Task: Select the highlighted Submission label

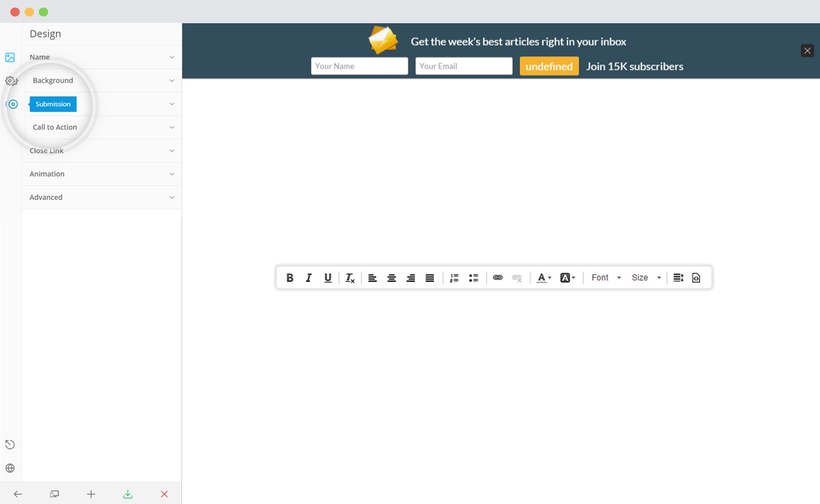Action: [x=53, y=104]
